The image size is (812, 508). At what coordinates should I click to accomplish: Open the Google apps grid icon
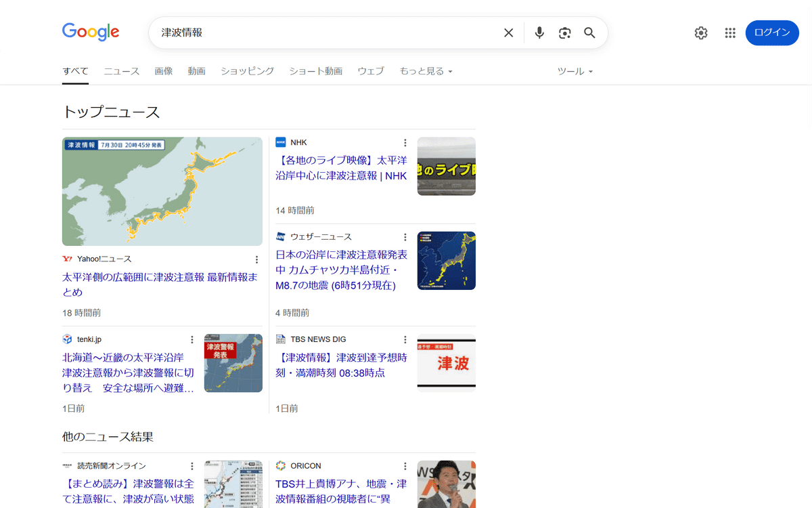click(730, 33)
